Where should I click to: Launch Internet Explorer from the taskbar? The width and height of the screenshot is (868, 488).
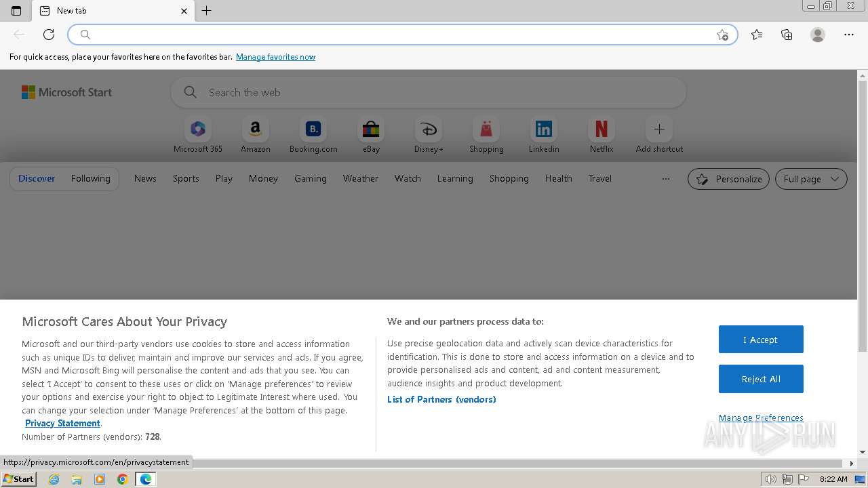point(54,479)
